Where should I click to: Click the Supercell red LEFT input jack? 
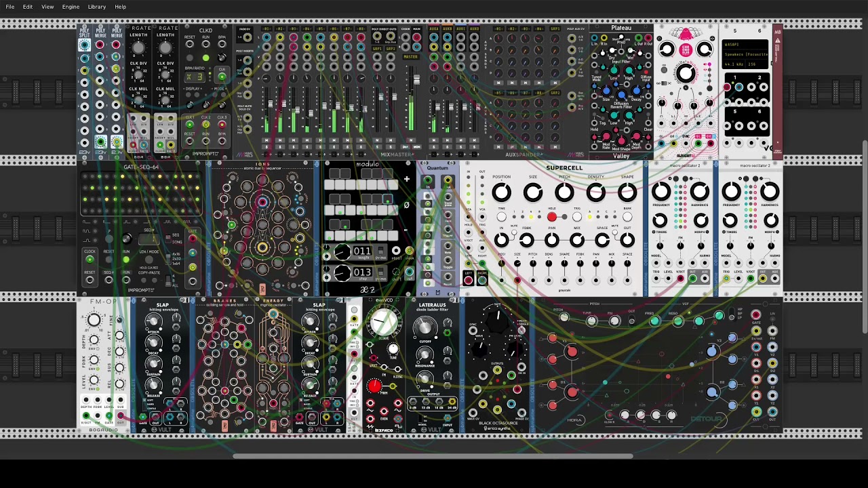469,281
